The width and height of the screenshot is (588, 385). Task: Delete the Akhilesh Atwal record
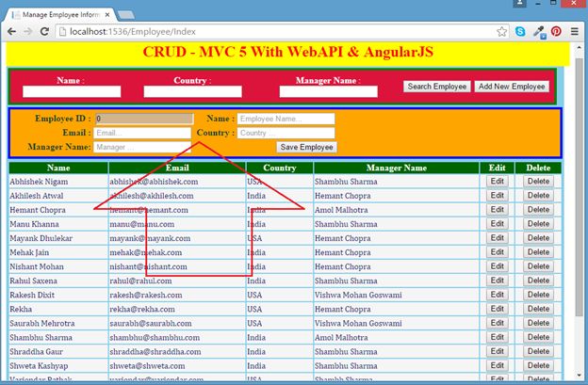538,196
